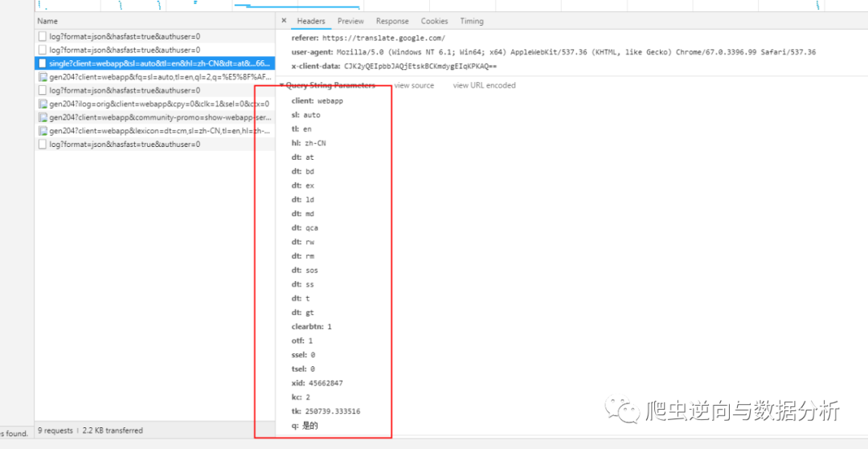Select the gen204 community-promo request
868x449 pixels.
tap(155, 117)
